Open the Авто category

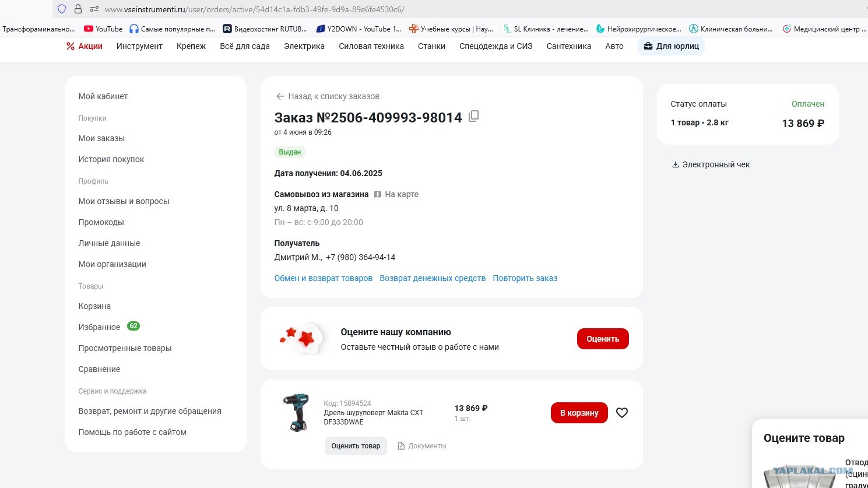point(614,46)
